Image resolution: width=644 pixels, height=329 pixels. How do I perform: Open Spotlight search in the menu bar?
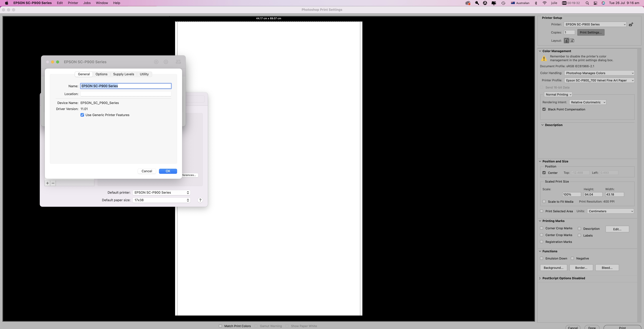[x=587, y=3]
